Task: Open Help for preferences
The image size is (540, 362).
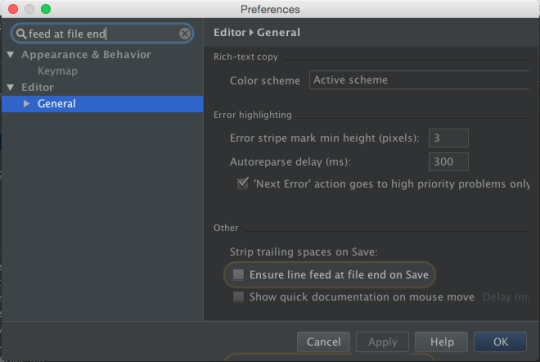Action: pyautogui.click(x=442, y=342)
